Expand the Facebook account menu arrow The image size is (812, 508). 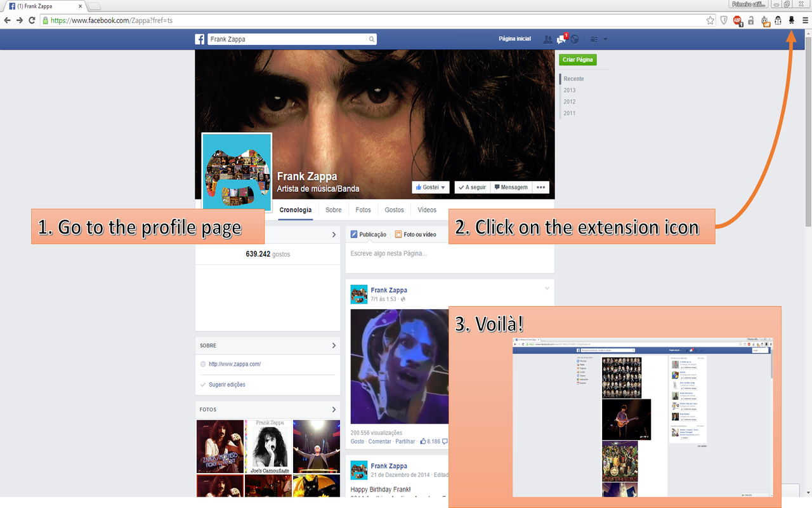click(605, 39)
